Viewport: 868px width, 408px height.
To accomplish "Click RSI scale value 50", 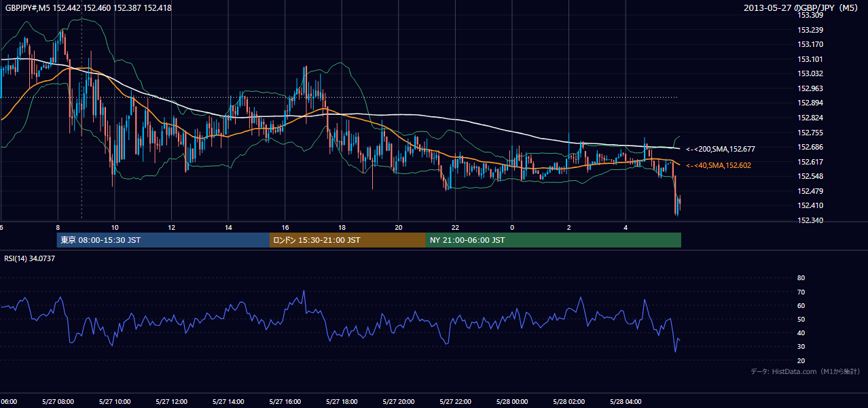I will click(x=801, y=319).
